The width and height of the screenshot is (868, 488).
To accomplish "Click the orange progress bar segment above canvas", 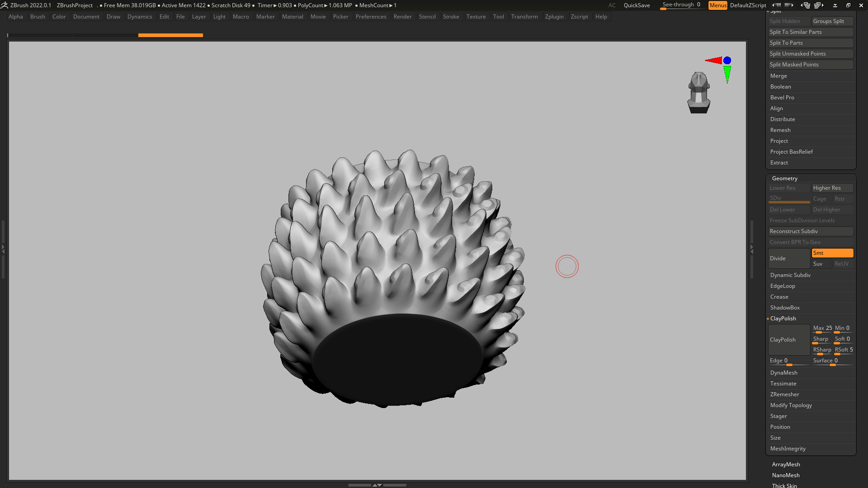I will [x=170, y=35].
